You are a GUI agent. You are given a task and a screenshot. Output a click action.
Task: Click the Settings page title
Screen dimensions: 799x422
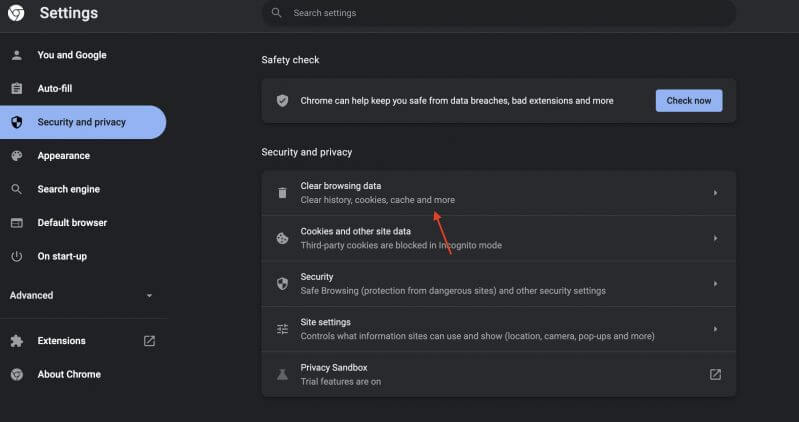click(69, 13)
